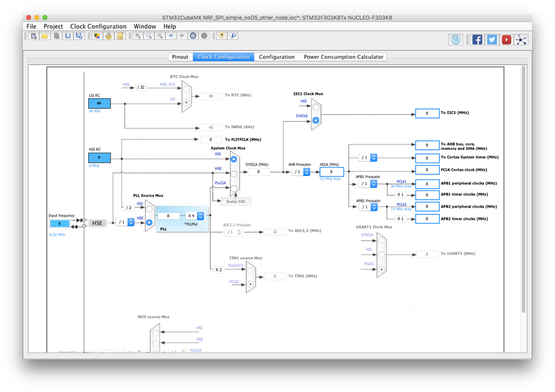This screenshot has height=392, width=555.
Task: Open the Power Consumption Calculator tab
Action: 343,57
